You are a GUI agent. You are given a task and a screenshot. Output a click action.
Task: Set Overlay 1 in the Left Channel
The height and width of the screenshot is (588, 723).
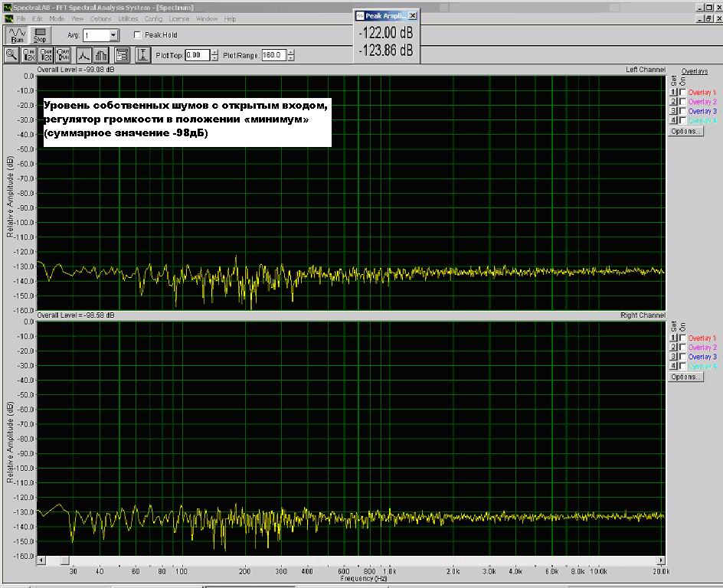pos(674,93)
